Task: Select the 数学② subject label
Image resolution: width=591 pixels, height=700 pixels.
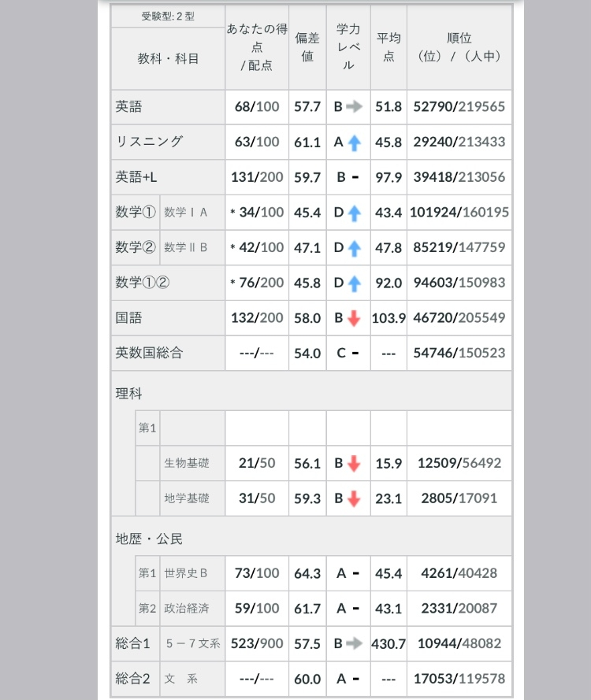Action: pyautogui.click(x=136, y=247)
